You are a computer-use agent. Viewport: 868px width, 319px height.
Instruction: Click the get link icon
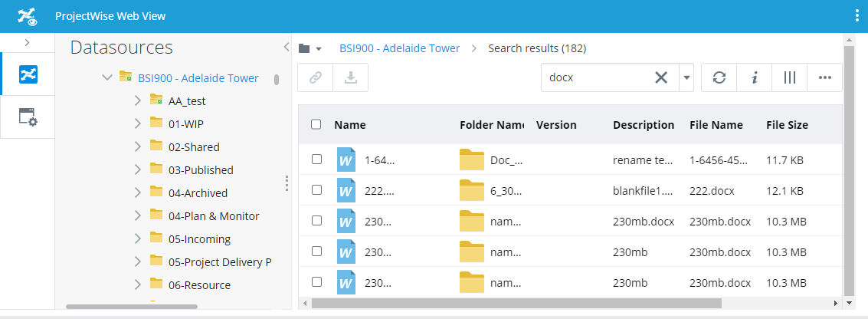[315, 77]
